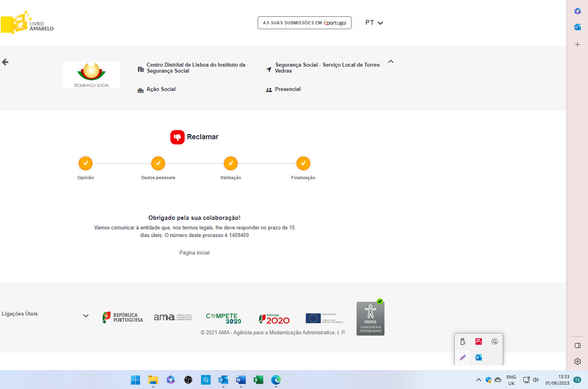Viewport: 588px width, 389px height.
Task: Click the building icon beside Centro Distrital
Action: point(141,69)
